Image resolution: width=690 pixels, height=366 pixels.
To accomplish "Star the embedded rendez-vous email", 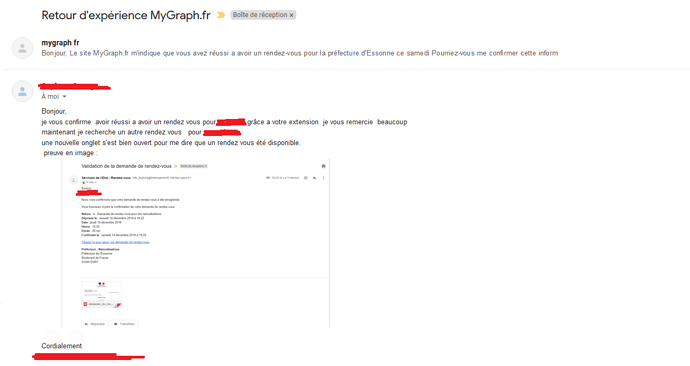I will point(305,178).
